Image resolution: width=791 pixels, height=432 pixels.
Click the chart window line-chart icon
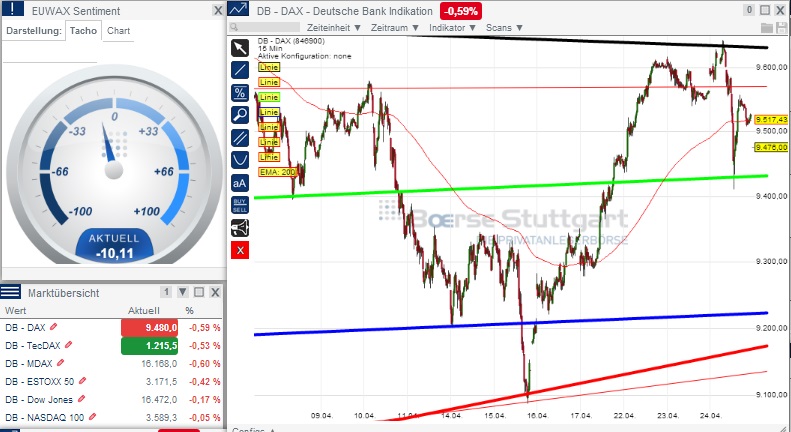[x=238, y=9]
